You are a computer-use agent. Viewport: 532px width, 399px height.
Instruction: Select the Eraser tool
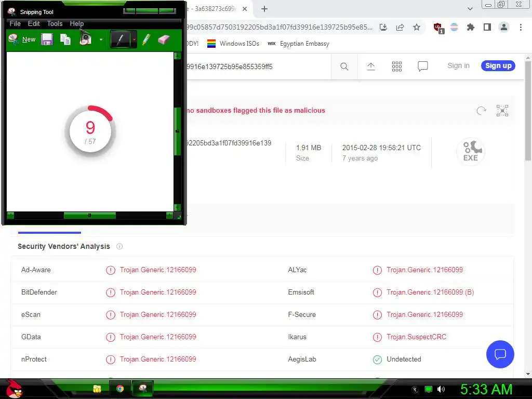[164, 39]
